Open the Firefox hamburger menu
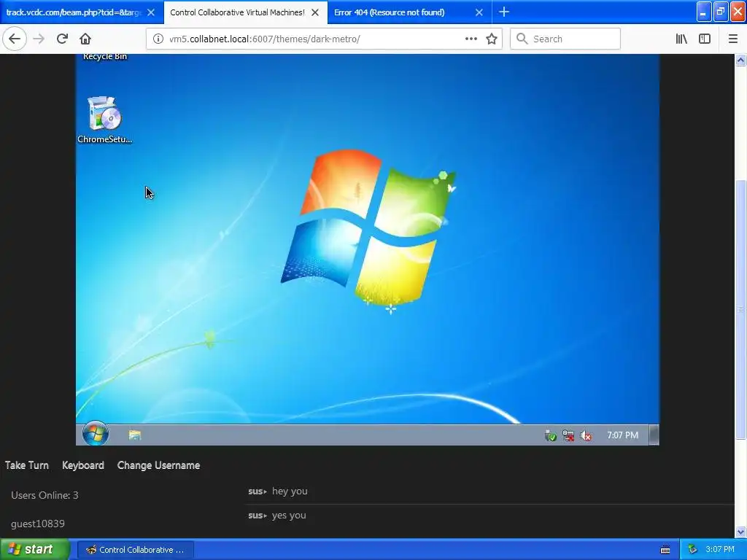 coord(733,39)
